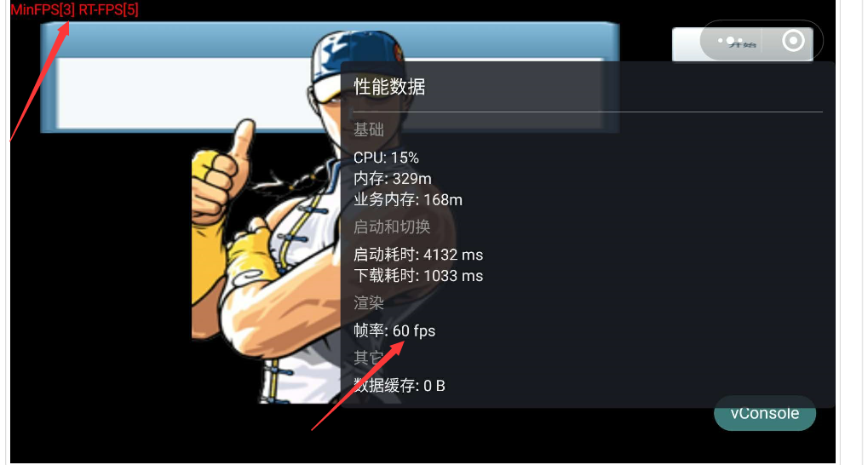Click the 下载耗时: 1033 ms entry
This screenshot has width=868, height=465.
coord(418,276)
